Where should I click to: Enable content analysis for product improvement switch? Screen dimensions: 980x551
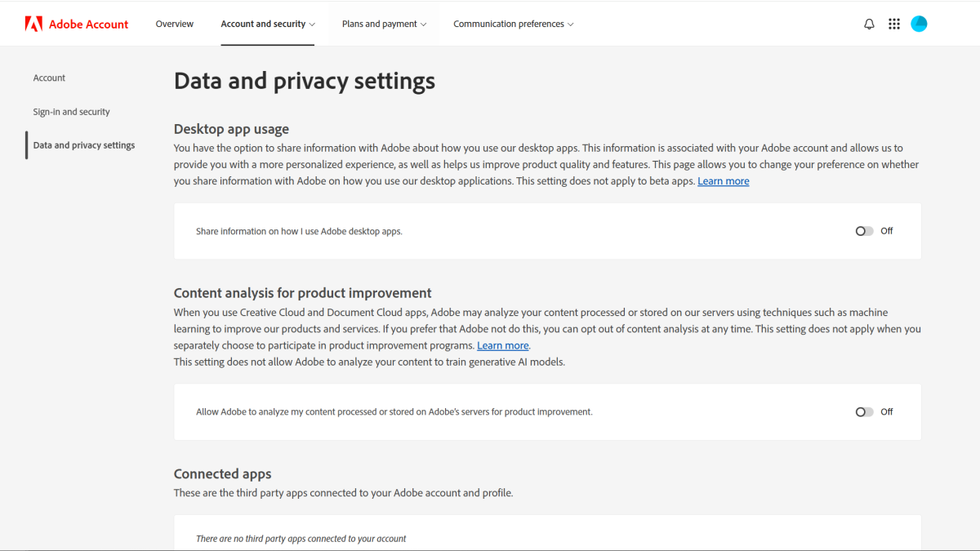pos(864,412)
